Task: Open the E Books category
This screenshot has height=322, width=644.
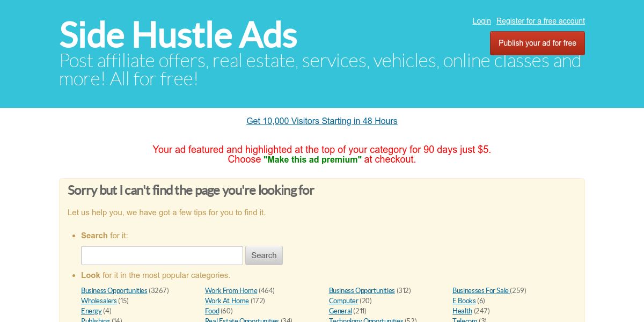Action: pos(464,301)
